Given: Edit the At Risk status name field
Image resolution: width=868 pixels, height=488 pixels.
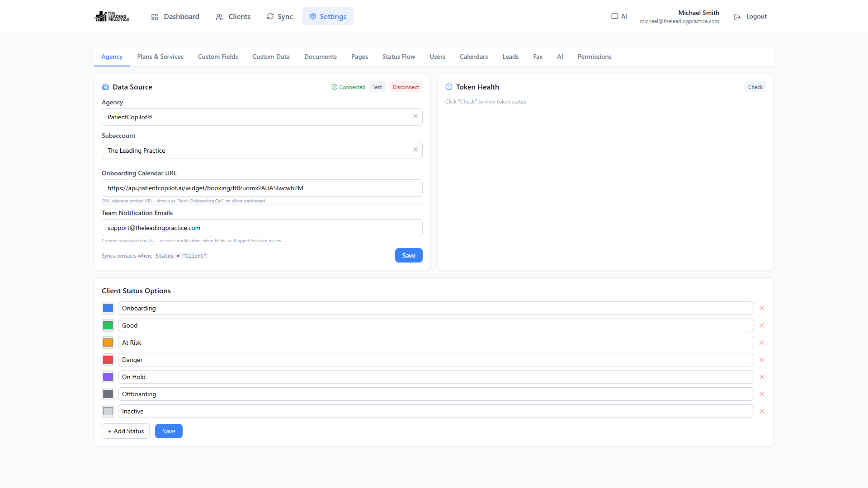Looking at the screenshot, I should click(x=436, y=343).
